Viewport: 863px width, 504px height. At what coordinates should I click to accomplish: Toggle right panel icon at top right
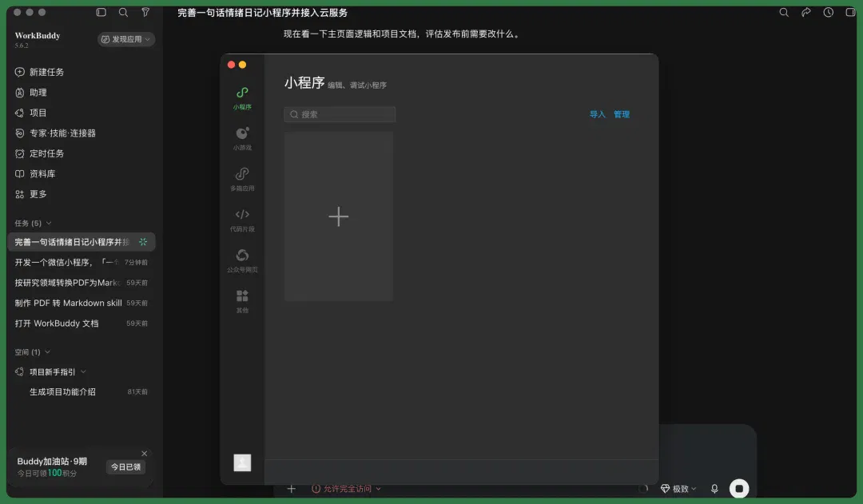[x=850, y=12]
